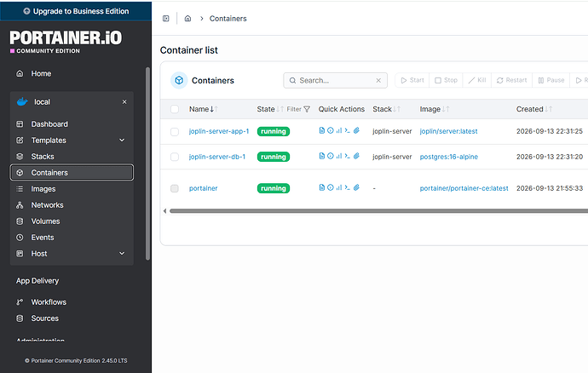Open Events in the sidebar
The image size is (588, 373).
tap(72, 238)
